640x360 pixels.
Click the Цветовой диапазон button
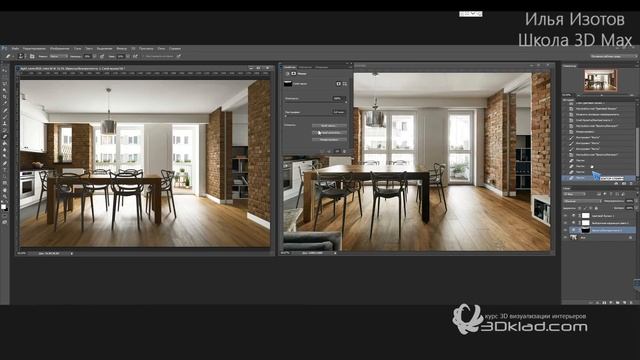(329, 133)
